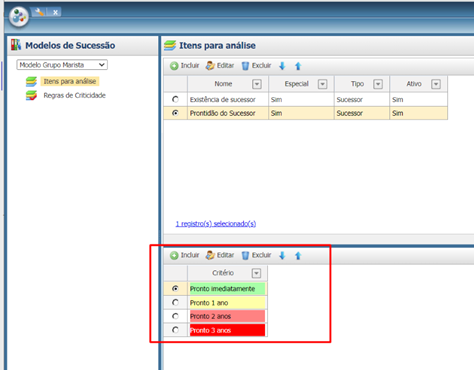Click the round application logo icon
The height and width of the screenshot is (370, 474).
[19, 17]
